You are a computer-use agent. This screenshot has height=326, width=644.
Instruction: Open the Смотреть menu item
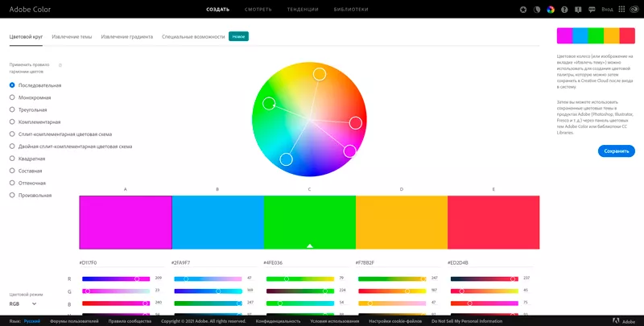click(258, 10)
